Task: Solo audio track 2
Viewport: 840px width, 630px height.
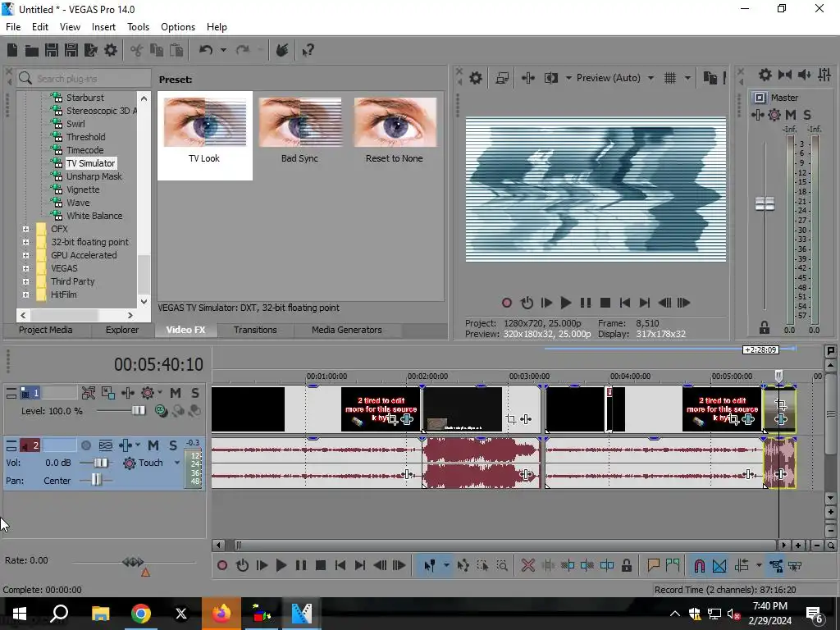Action: (x=173, y=445)
